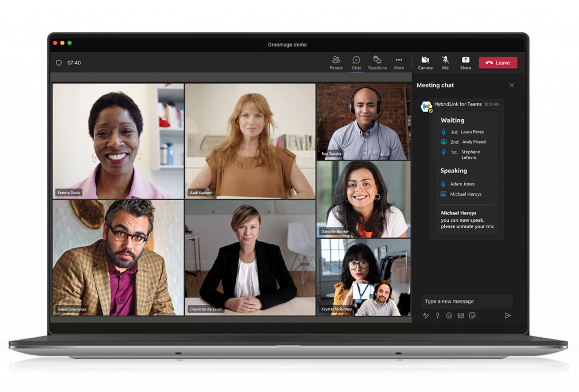Click the red Leave button

(498, 62)
